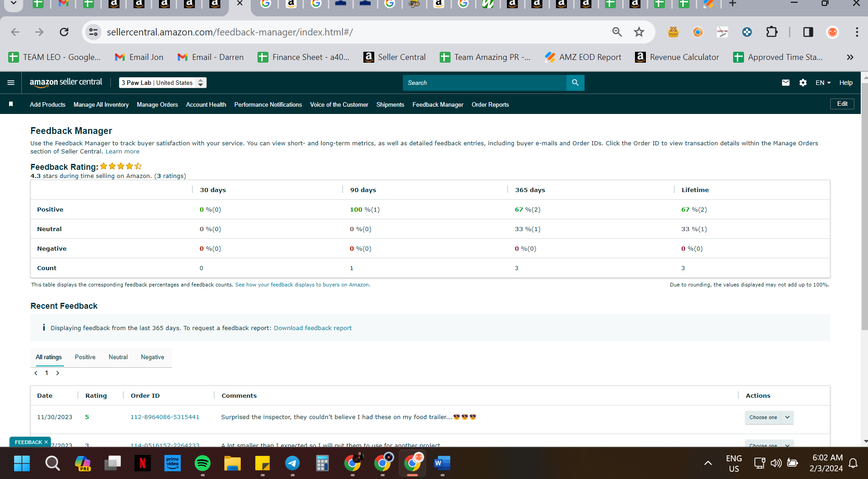The height and width of the screenshot is (479, 868).
Task: Expand Choose one action for 11/30/2023 feedback
Action: tap(769, 417)
